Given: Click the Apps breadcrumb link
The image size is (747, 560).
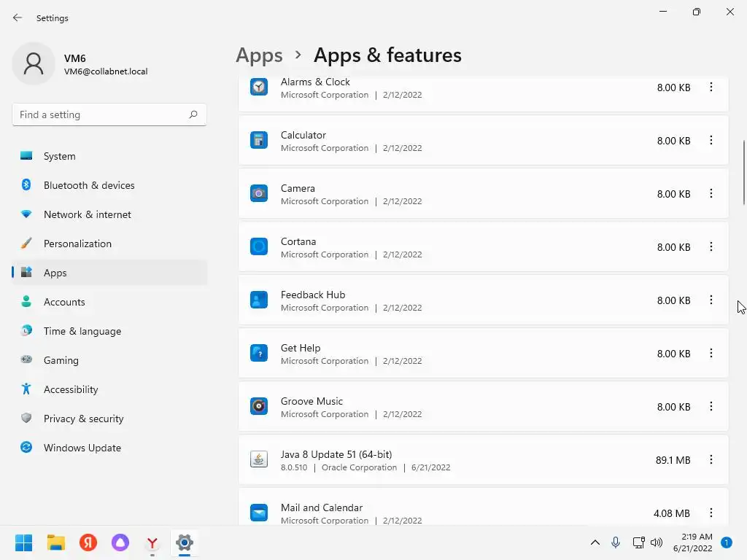Looking at the screenshot, I should [259, 55].
